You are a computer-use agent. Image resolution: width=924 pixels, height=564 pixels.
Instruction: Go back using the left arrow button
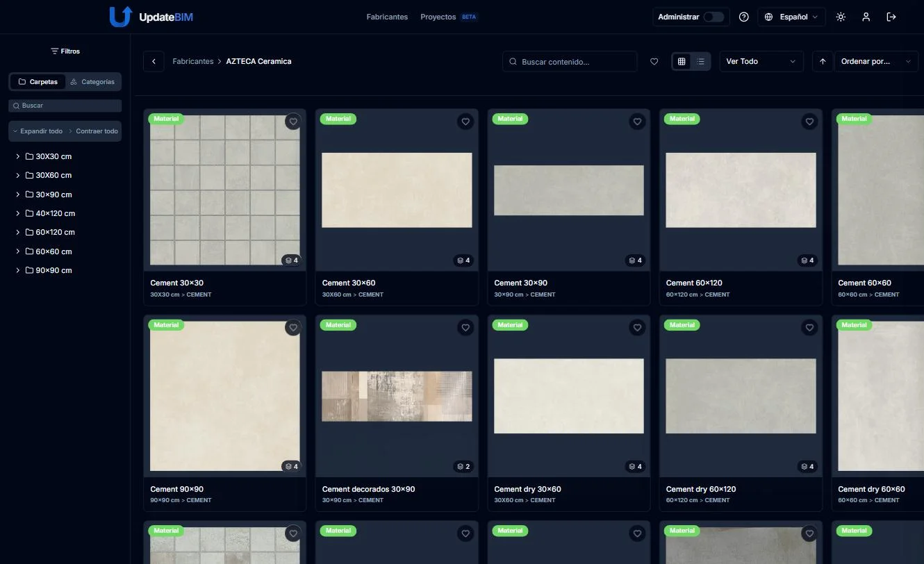pos(154,61)
